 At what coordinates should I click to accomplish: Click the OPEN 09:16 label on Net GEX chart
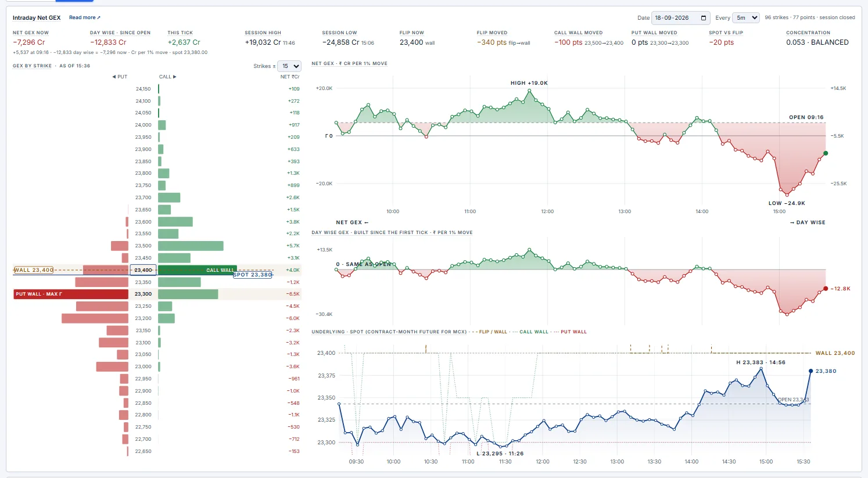coord(806,117)
